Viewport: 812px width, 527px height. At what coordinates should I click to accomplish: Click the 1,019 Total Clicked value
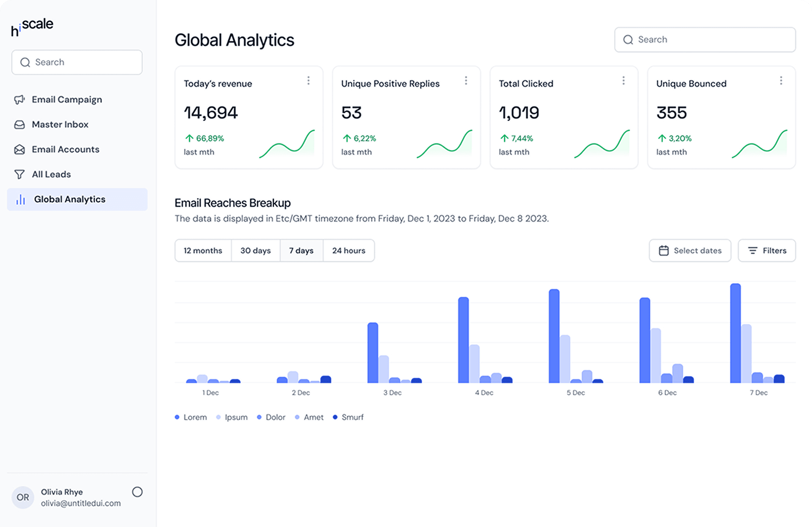[519, 113]
